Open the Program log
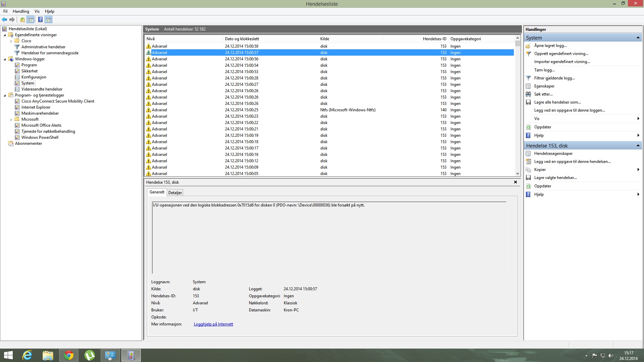The height and width of the screenshot is (362, 644). tap(29, 65)
